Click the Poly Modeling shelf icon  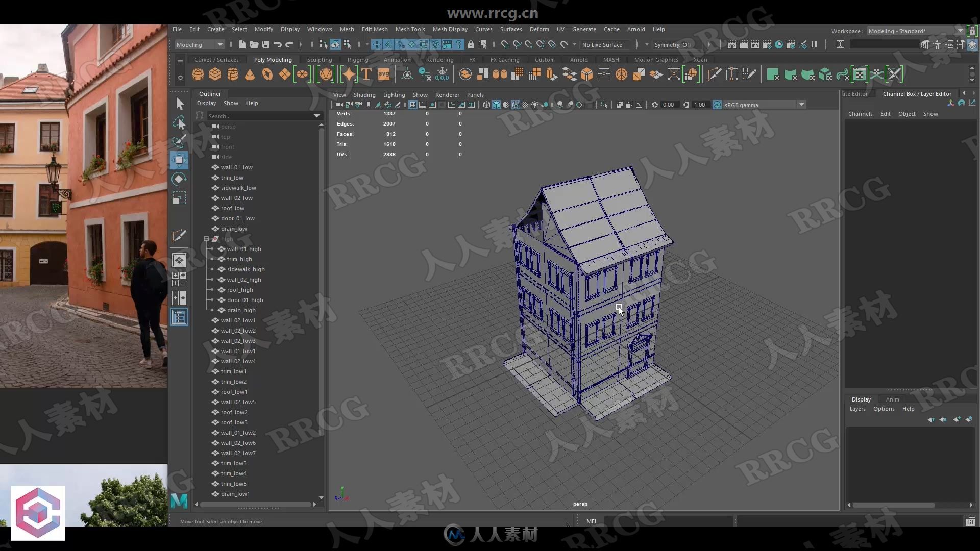click(x=273, y=59)
